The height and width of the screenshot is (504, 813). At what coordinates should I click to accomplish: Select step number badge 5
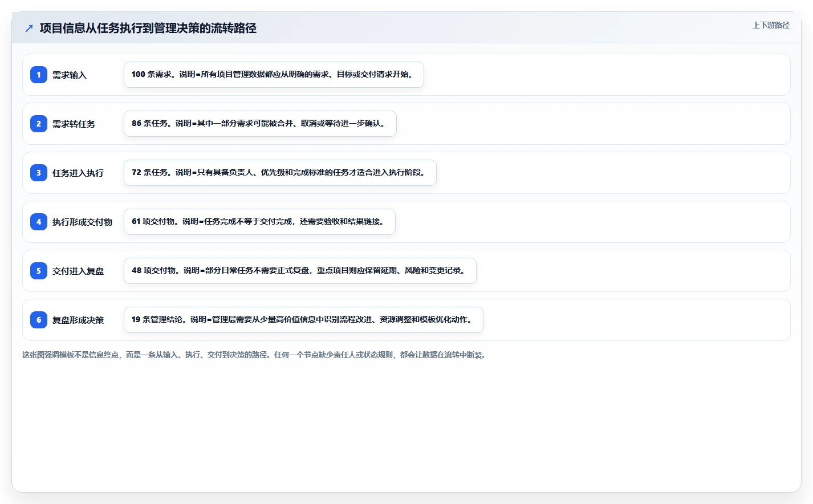(39, 271)
